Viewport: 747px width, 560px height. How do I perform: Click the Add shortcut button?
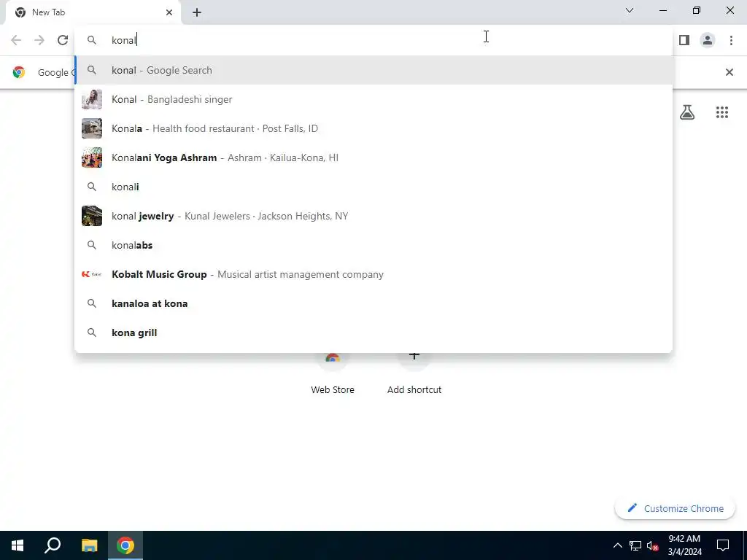[414, 374]
